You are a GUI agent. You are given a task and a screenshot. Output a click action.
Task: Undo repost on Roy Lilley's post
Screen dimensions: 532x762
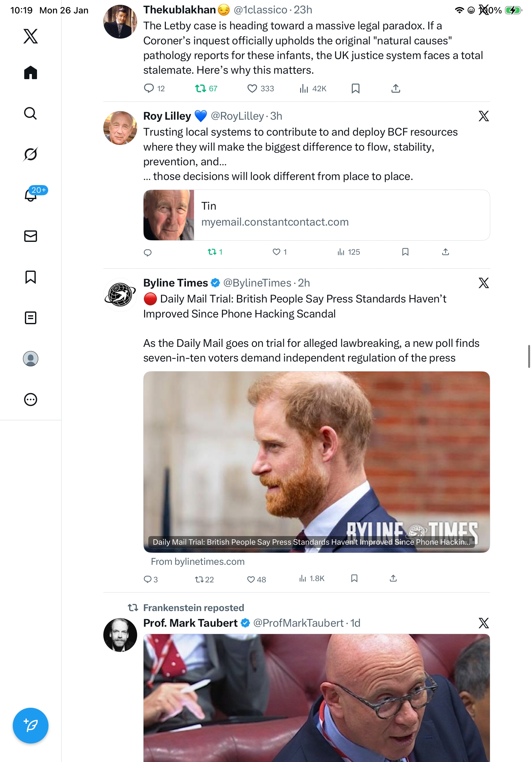click(212, 252)
